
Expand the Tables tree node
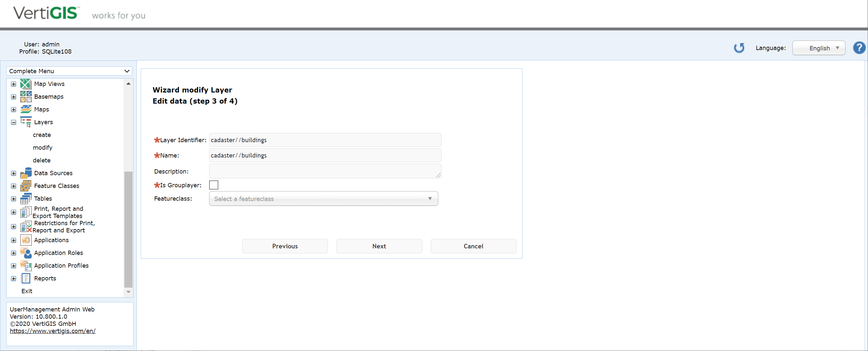pos(13,199)
